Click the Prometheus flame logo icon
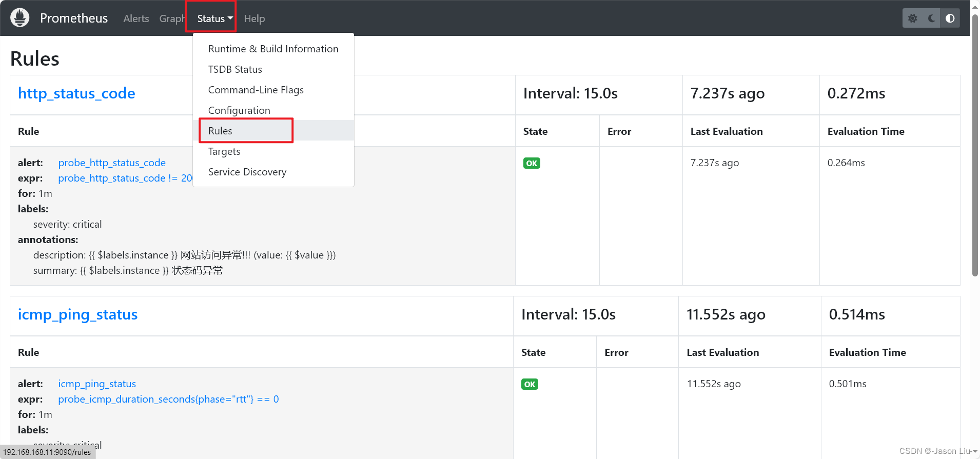 (20, 18)
